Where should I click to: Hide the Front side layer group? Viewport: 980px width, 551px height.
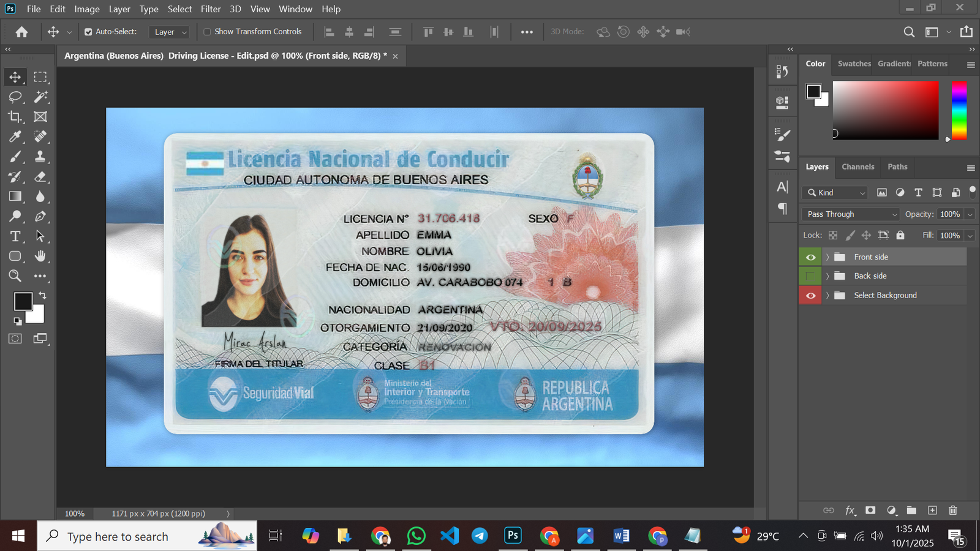tap(810, 257)
